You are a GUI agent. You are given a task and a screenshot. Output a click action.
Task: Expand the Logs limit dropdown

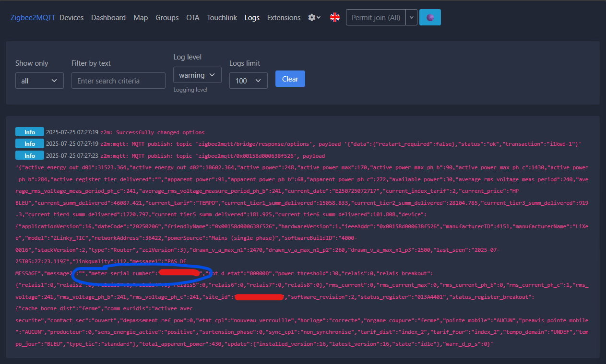coord(248,81)
